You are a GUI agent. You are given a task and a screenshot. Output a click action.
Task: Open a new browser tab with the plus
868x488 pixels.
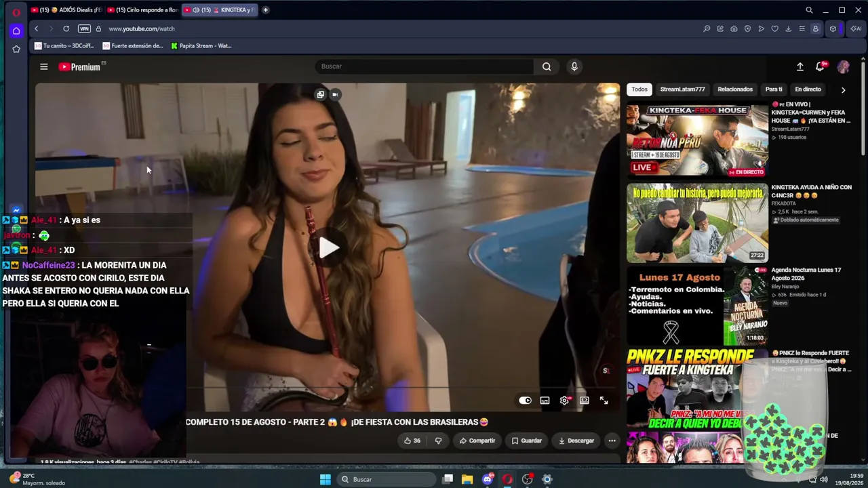[x=265, y=10]
